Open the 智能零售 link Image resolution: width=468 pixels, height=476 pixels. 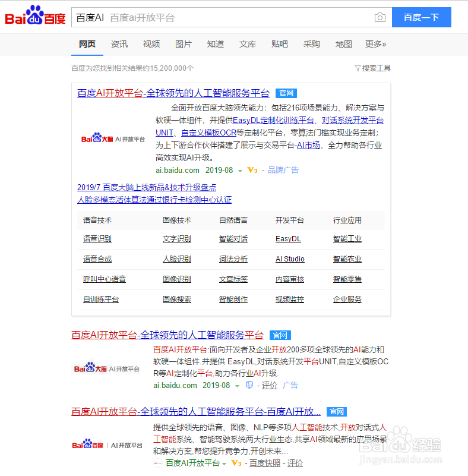(x=347, y=279)
